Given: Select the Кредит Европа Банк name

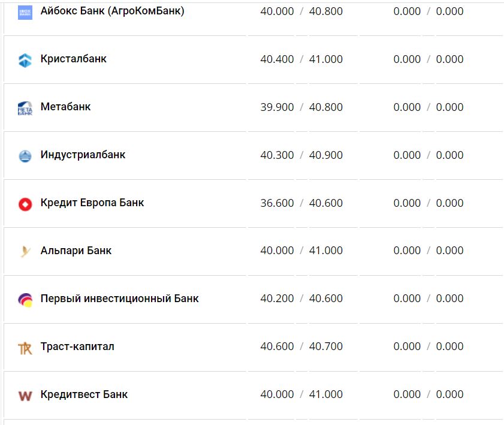Looking at the screenshot, I should point(92,203).
